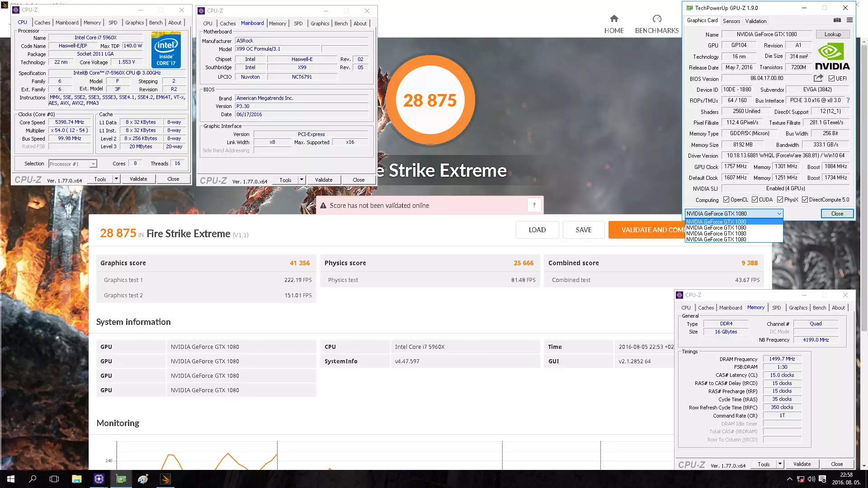Click the Lookup button in GPU-Z
Screen dimensions: 868x488
[832, 34]
